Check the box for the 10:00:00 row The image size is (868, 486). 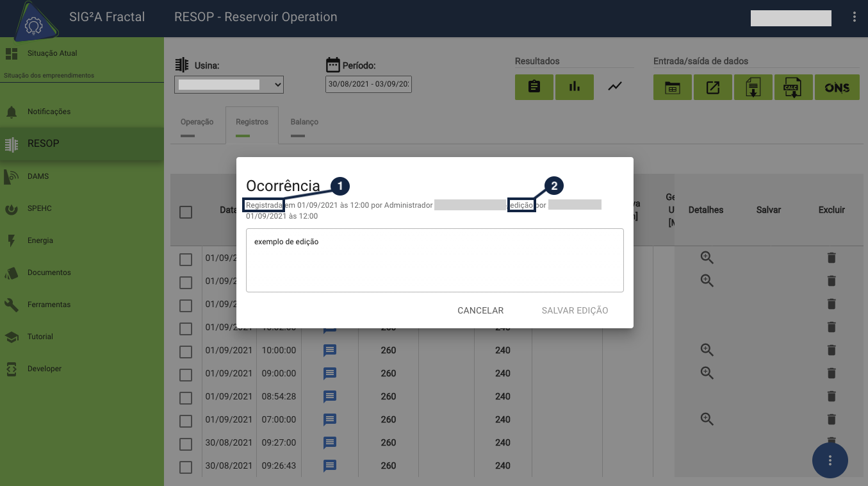186,351
